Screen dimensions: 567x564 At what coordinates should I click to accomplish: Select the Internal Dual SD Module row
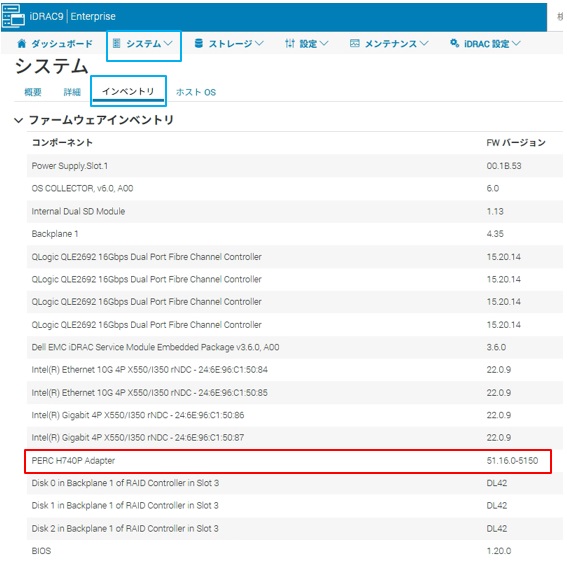[x=294, y=211]
